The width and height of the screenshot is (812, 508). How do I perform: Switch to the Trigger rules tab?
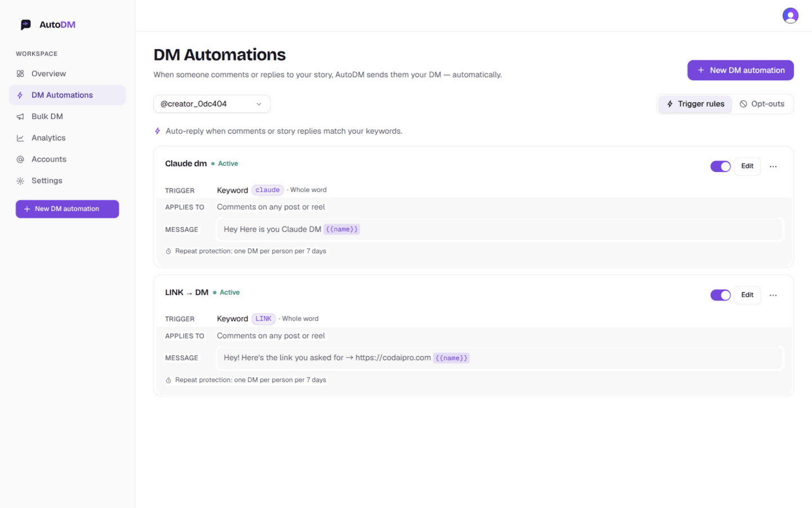point(695,104)
